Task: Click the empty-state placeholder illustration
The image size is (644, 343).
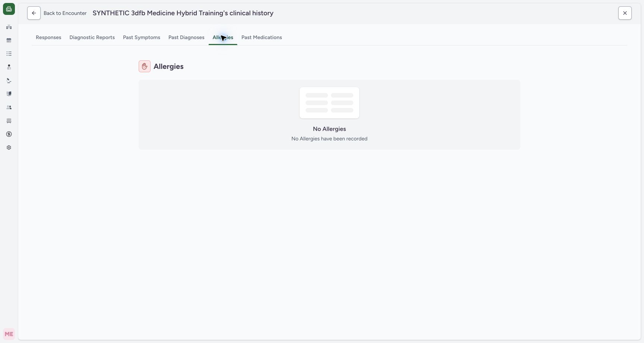Action: pos(329,103)
